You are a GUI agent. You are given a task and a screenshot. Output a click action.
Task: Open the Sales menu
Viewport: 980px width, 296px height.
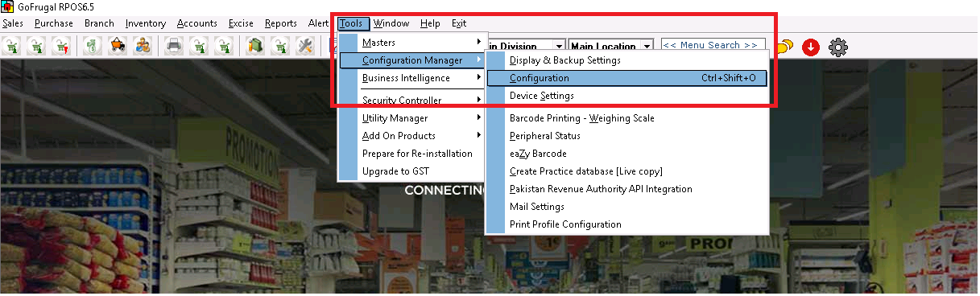(13, 23)
